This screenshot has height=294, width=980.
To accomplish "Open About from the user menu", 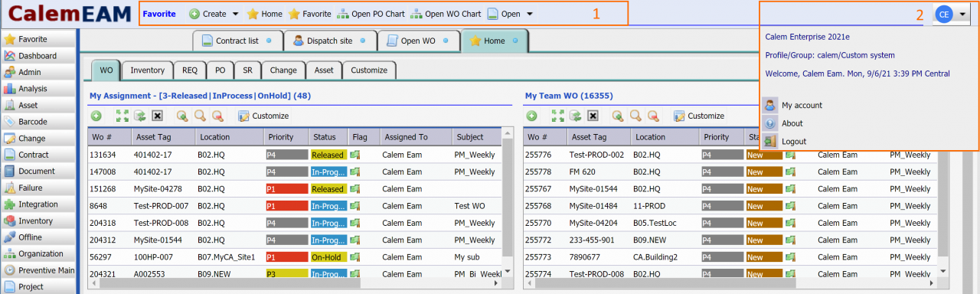I will (784, 123).
